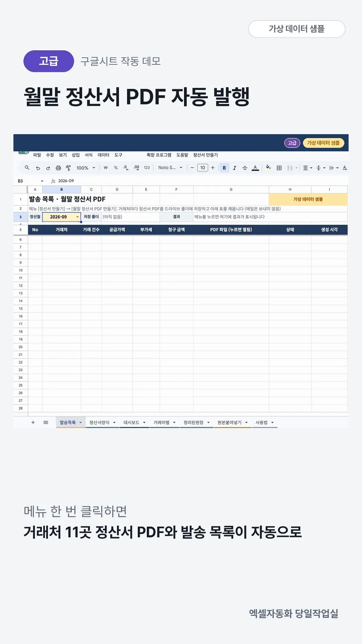Open the 대시보드 tab dropdown arrow

144,423
